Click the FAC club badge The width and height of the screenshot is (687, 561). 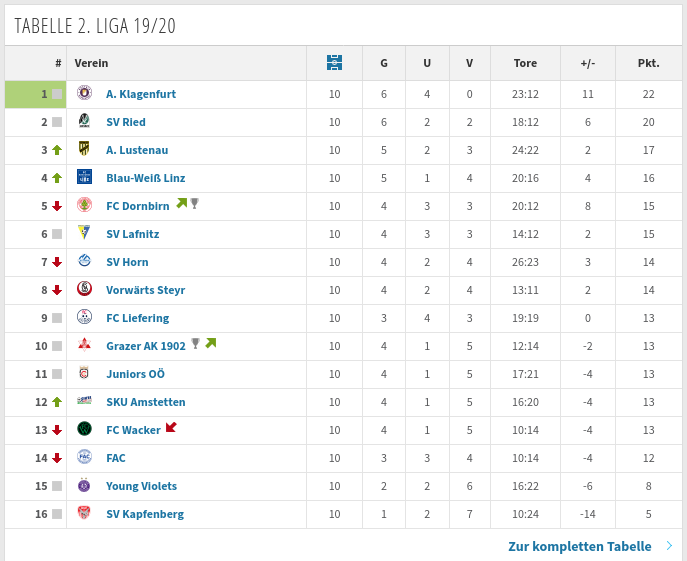pos(84,457)
